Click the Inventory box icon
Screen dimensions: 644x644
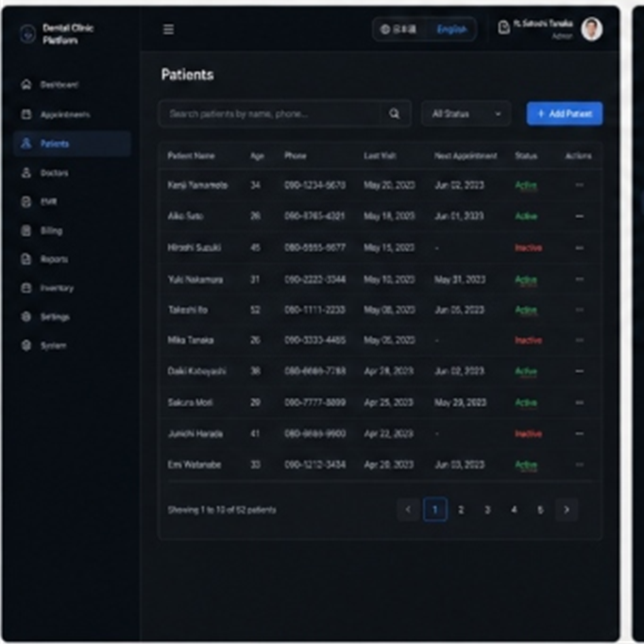point(26,288)
